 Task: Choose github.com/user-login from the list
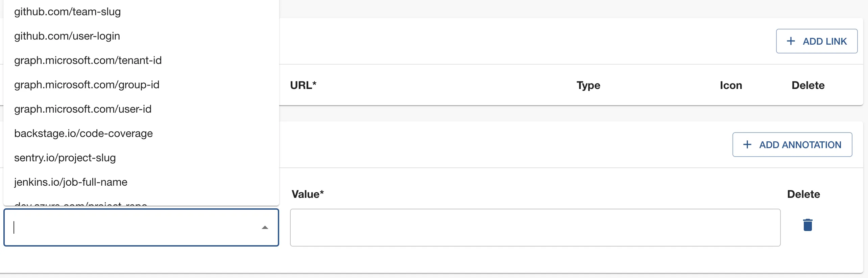click(x=67, y=36)
